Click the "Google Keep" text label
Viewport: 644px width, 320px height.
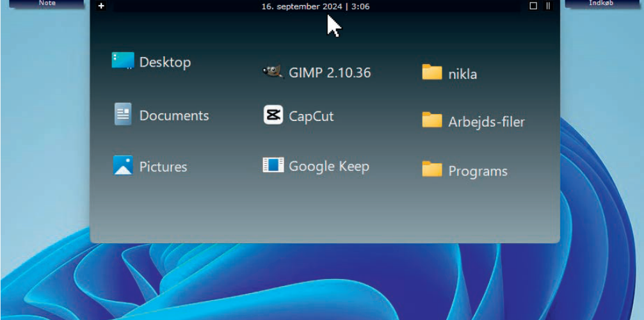click(329, 166)
